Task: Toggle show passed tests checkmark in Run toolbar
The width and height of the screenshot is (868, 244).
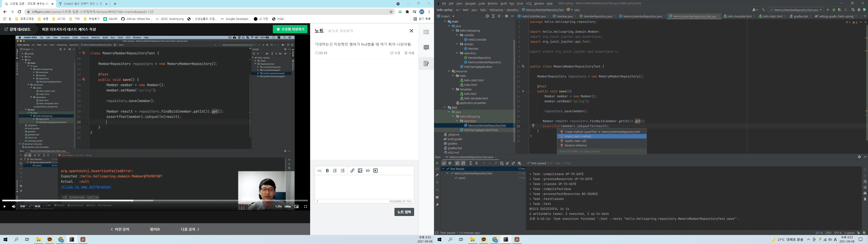Action: tap(444, 163)
